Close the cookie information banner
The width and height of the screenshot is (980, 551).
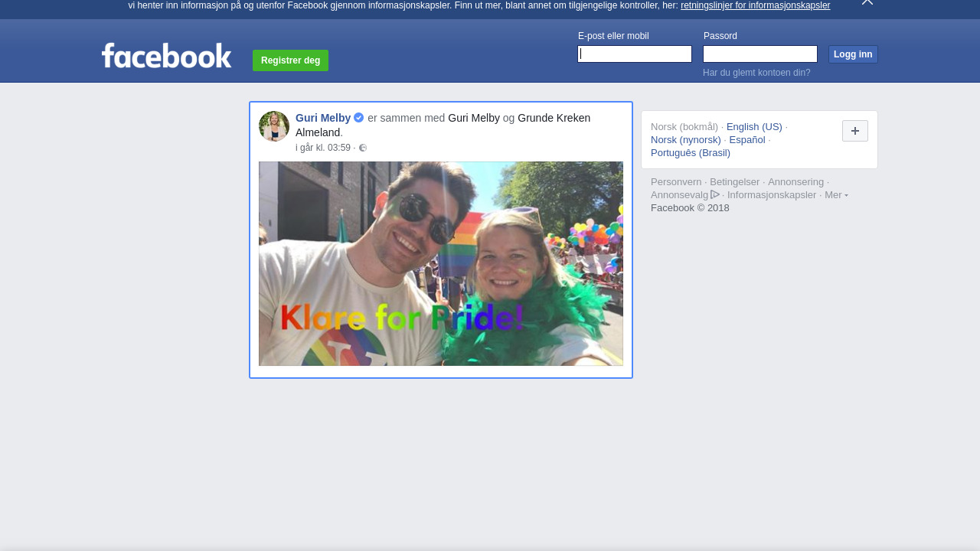[867, 2]
